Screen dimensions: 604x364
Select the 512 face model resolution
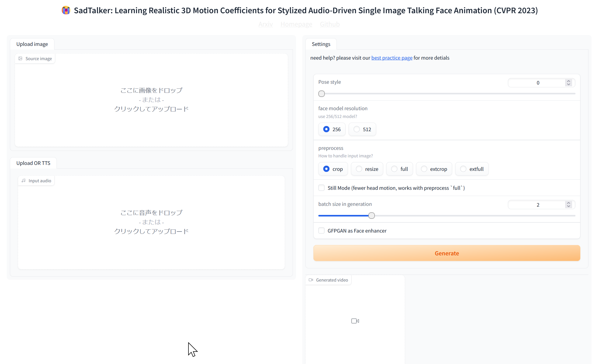click(362, 129)
